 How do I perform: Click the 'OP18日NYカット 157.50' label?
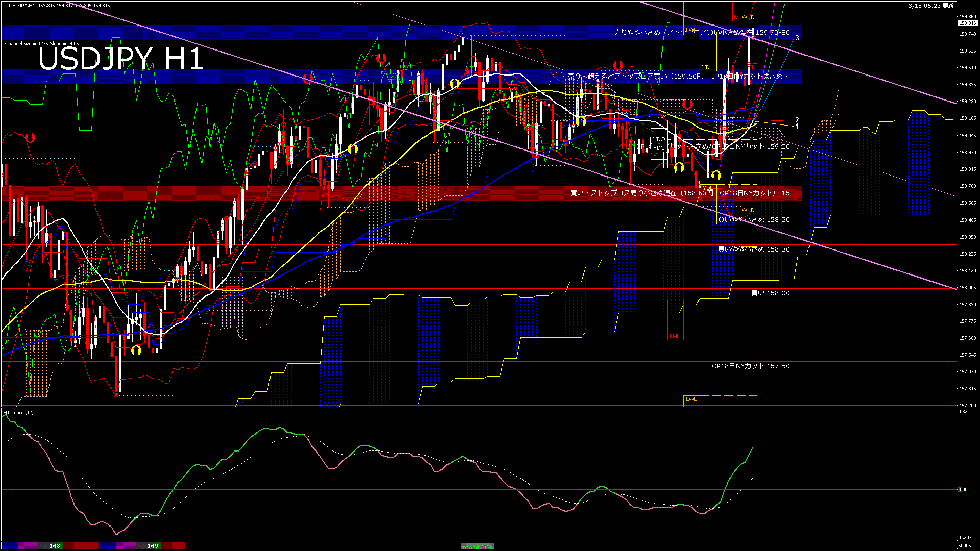pyautogui.click(x=750, y=366)
